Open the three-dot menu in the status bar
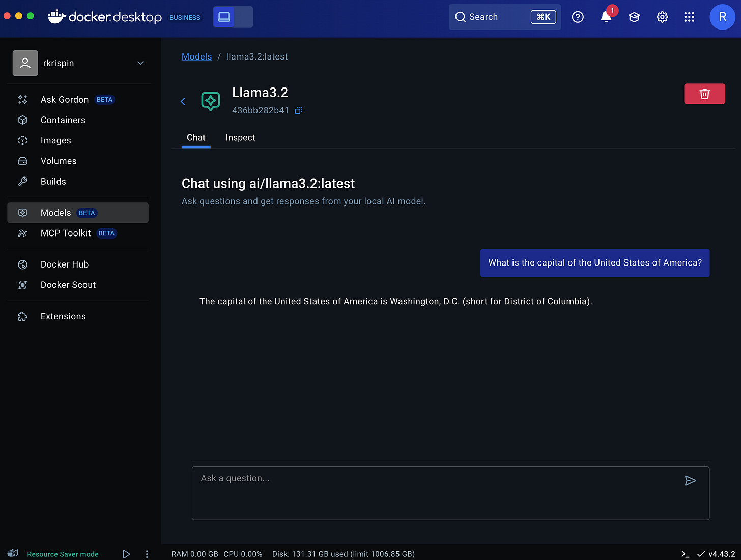 click(x=147, y=554)
